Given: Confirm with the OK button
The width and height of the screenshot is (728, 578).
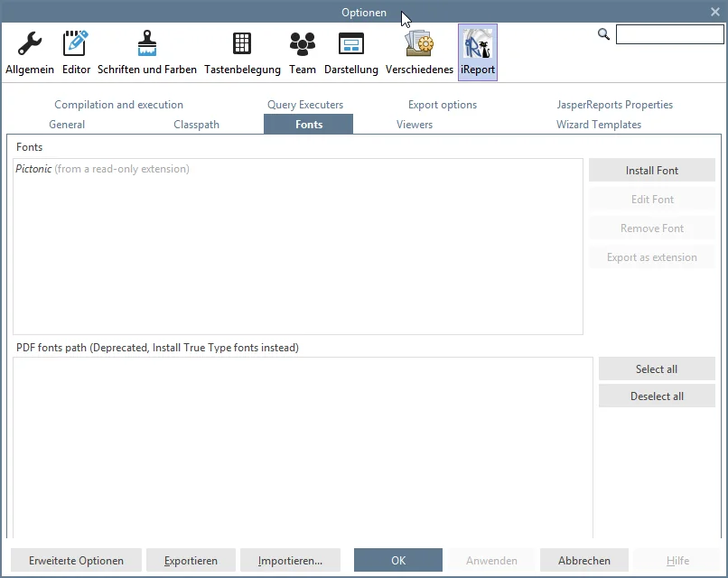Looking at the screenshot, I should tap(398, 560).
